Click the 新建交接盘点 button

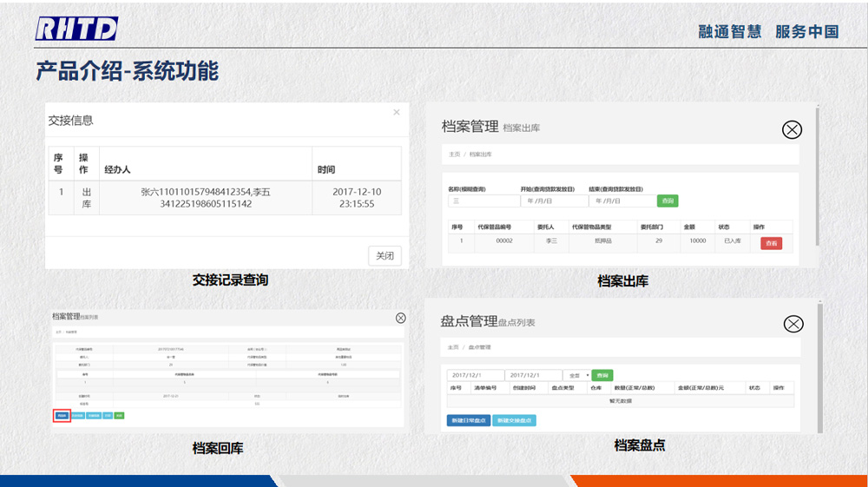click(514, 420)
